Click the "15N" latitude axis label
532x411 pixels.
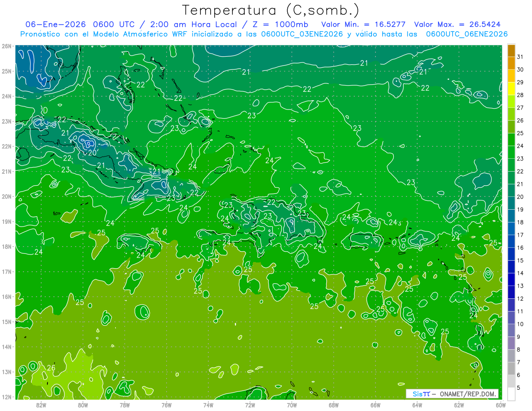click(x=7, y=321)
